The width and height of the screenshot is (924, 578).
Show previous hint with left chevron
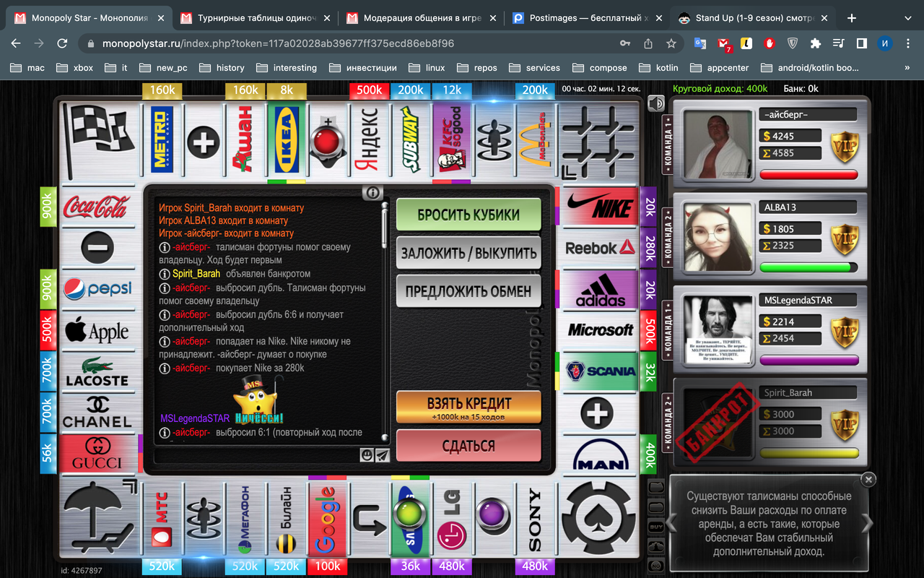672,524
